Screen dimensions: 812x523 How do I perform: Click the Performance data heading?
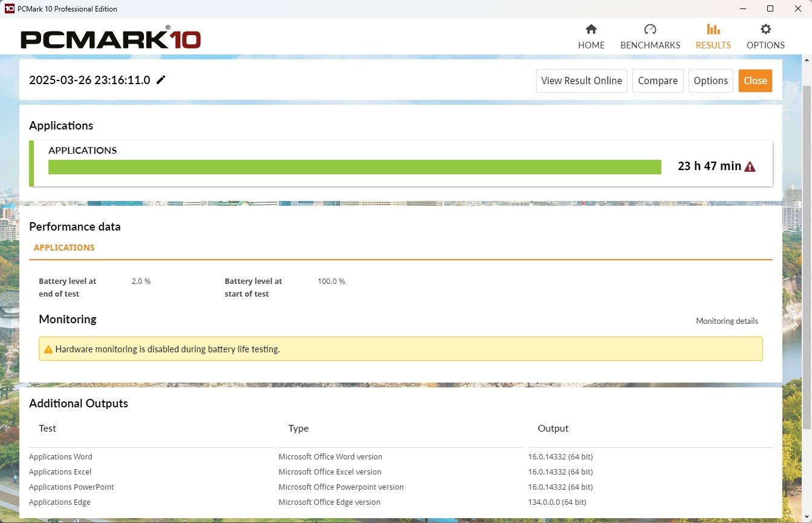pyautogui.click(x=75, y=226)
